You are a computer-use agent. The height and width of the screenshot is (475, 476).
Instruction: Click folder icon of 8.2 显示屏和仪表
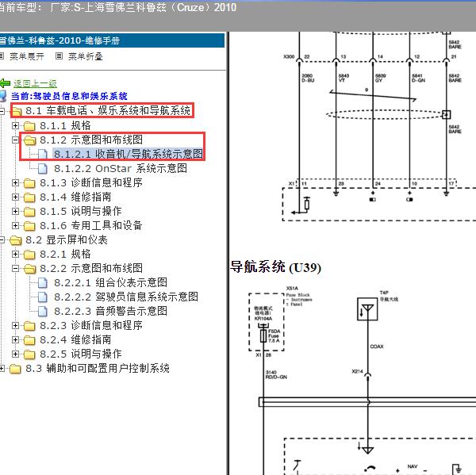[16, 240]
